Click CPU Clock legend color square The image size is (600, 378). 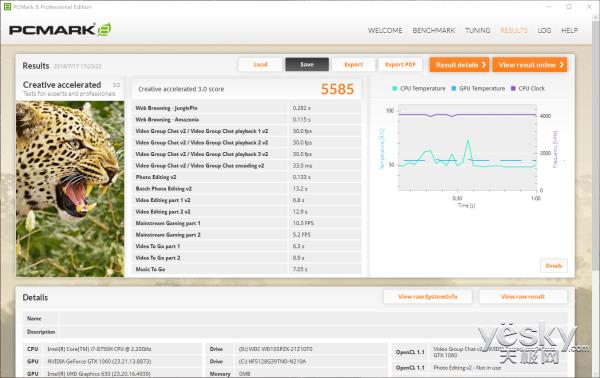coord(513,88)
